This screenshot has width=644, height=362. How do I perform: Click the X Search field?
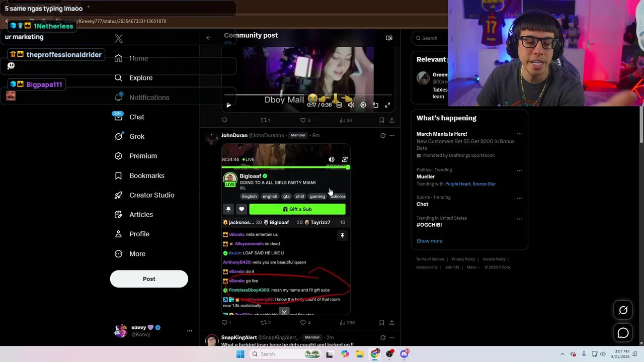click(430, 38)
